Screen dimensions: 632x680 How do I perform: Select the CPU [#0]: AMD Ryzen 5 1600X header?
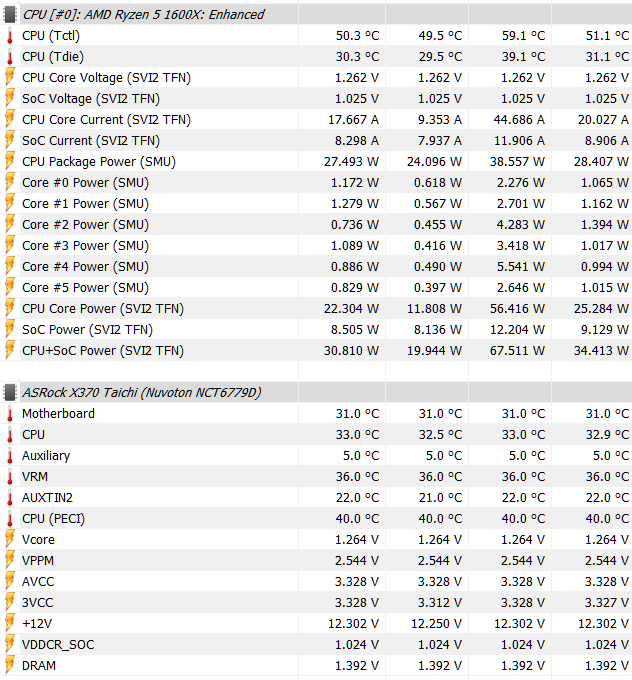tap(143, 14)
